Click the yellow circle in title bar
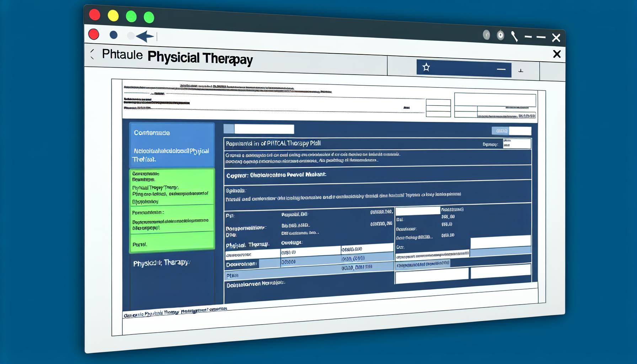 point(113,16)
